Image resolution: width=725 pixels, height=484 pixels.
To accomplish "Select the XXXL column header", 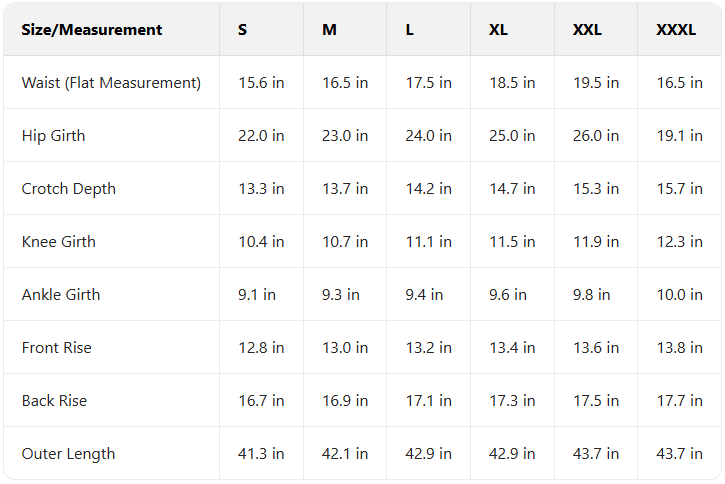I will [x=676, y=30].
